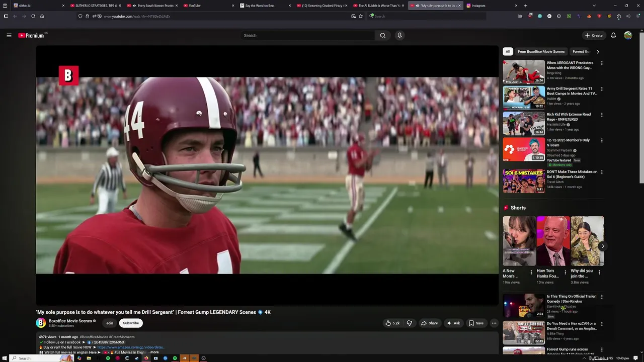Open the 'How Tom Hanks Fou...' short
The width and height of the screenshot is (644, 362).
coord(553,241)
